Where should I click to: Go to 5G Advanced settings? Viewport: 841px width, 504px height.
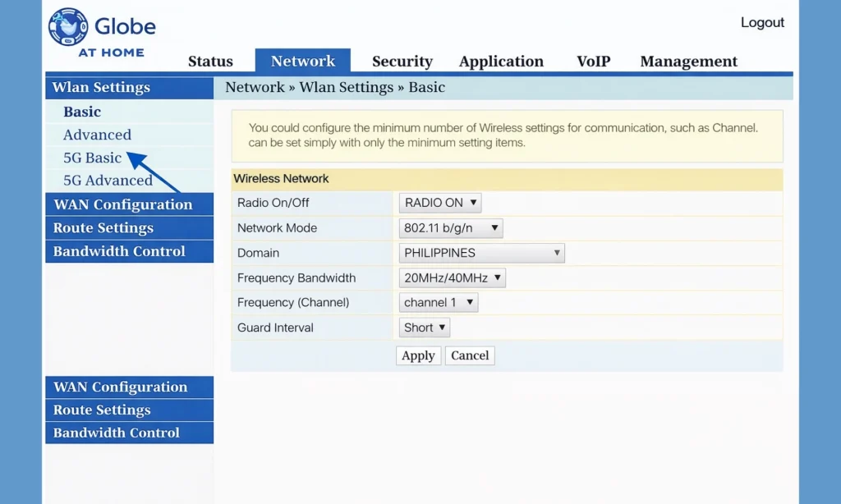pyautogui.click(x=108, y=181)
